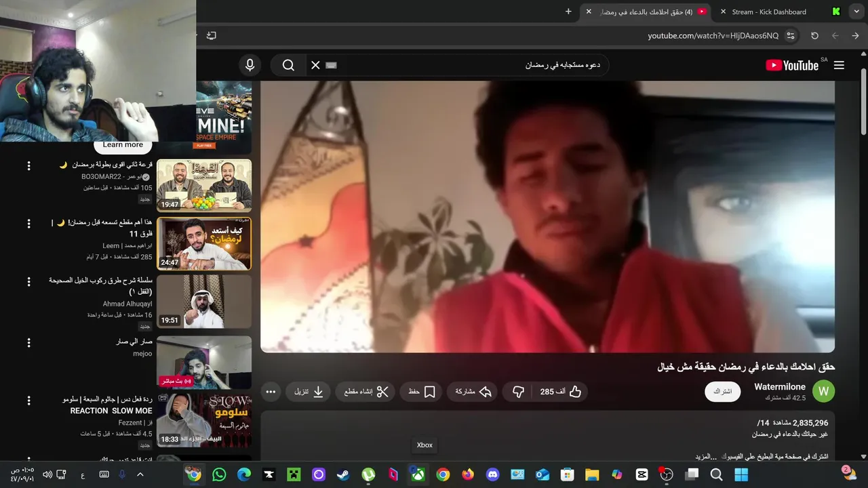The height and width of the screenshot is (488, 868).
Task: Open the 19:51 Ahmad Alhuqayl video thumbnail
Action: 204,302
